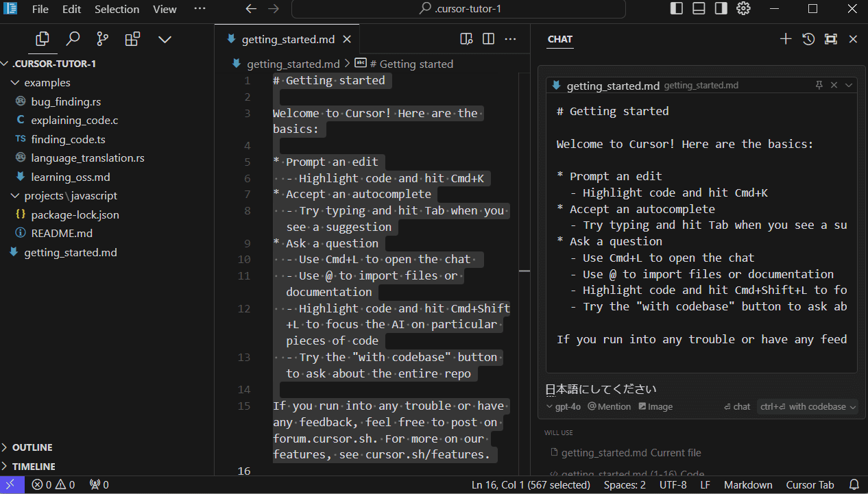Screen dimensions: 868x494
Task: Open notifications bell in status bar
Action: (854, 484)
